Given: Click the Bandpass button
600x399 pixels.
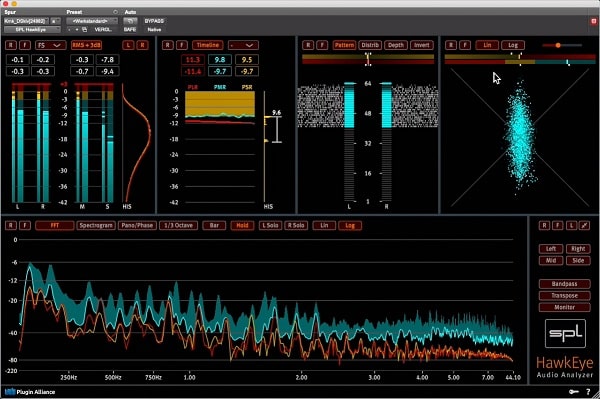Looking at the screenshot, I should point(564,284).
